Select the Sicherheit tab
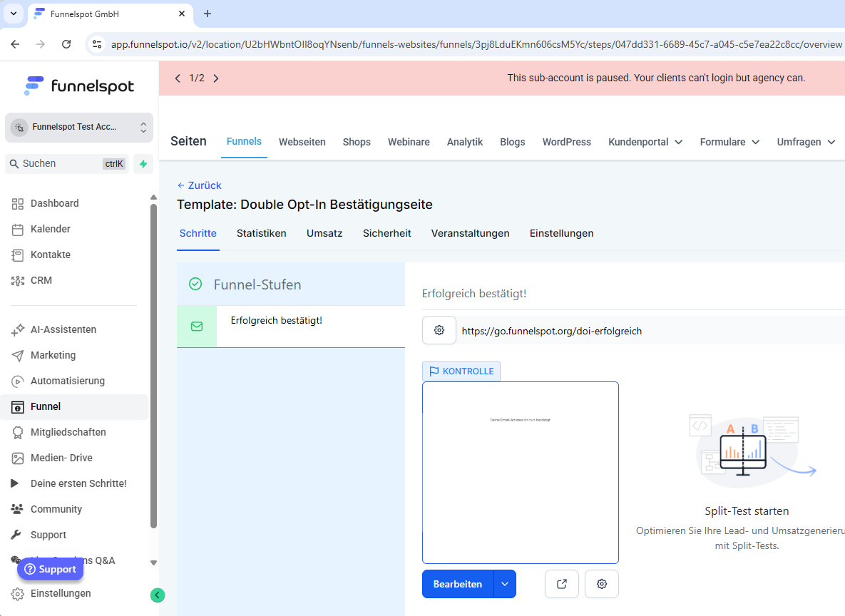Viewport: 845px width, 616px height. tap(387, 233)
